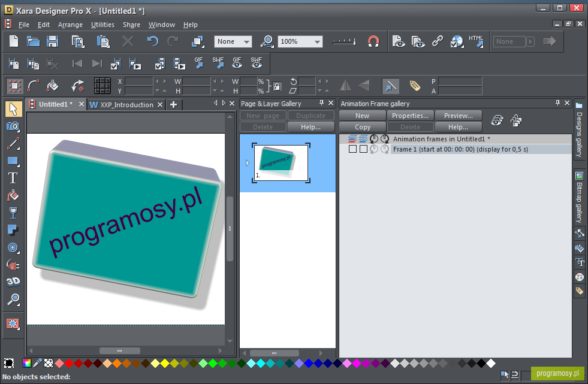Expand page 1 with triangle arrow
The height and width of the screenshot is (384, 588).
click(x=247, y=163)
